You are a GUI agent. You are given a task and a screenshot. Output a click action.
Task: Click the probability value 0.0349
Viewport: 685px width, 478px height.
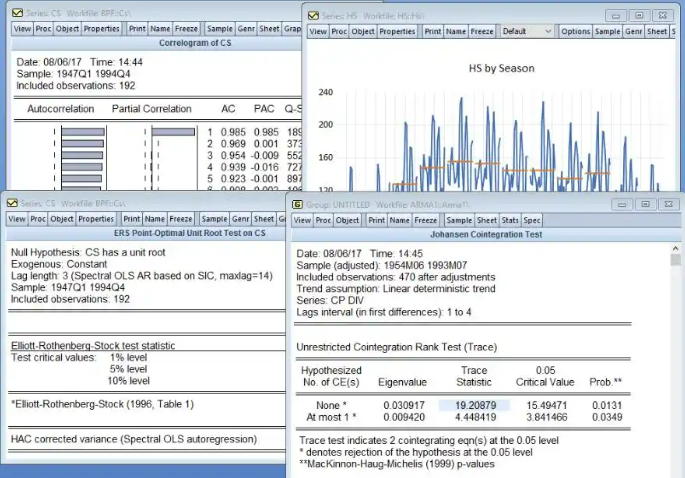pos(607,417)
